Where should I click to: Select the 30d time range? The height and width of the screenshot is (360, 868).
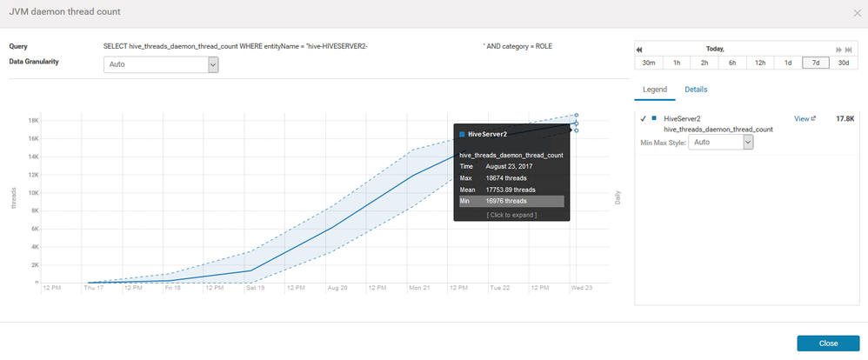[x=841, y=63]
